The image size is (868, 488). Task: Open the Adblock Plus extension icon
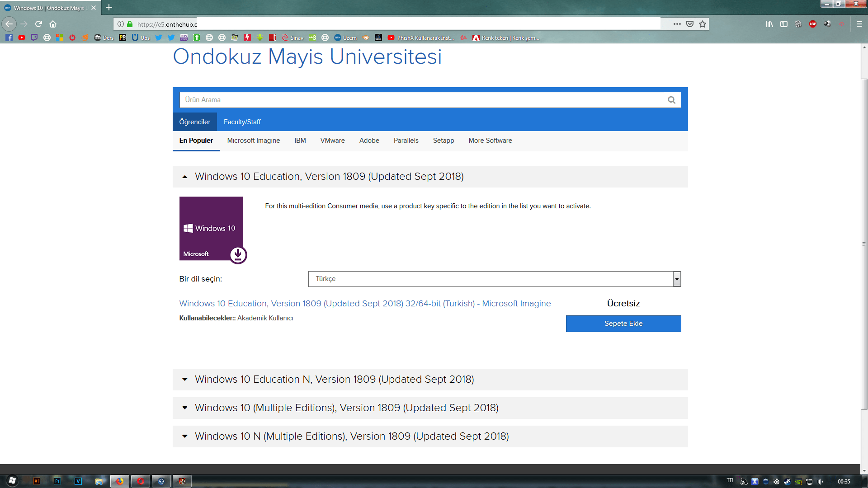812,24
